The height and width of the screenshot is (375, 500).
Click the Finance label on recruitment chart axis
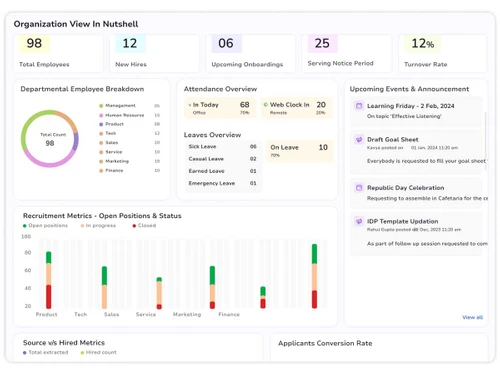[229, 314]
